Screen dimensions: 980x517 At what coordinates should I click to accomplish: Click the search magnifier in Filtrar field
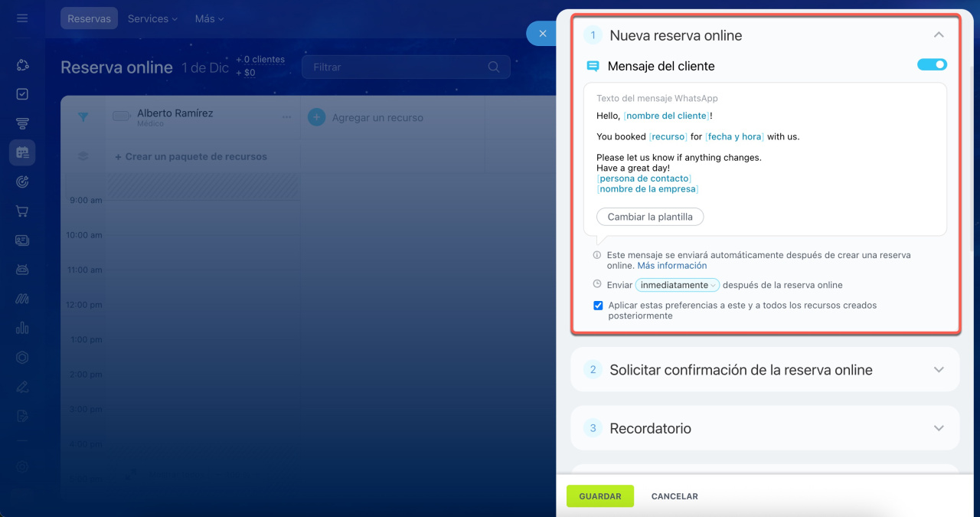[x=494, y=67]
